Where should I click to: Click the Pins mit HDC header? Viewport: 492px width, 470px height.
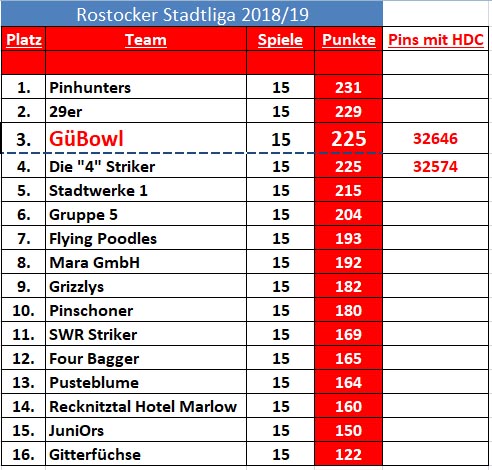(436, 39)
